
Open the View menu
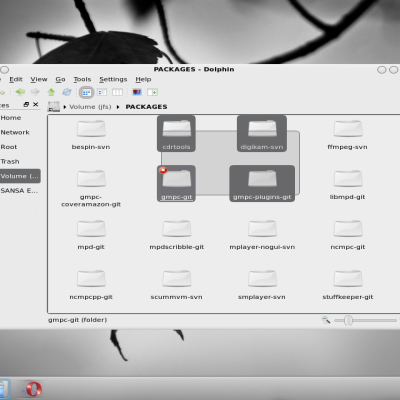pyautogui.click(x=39, y=79)
